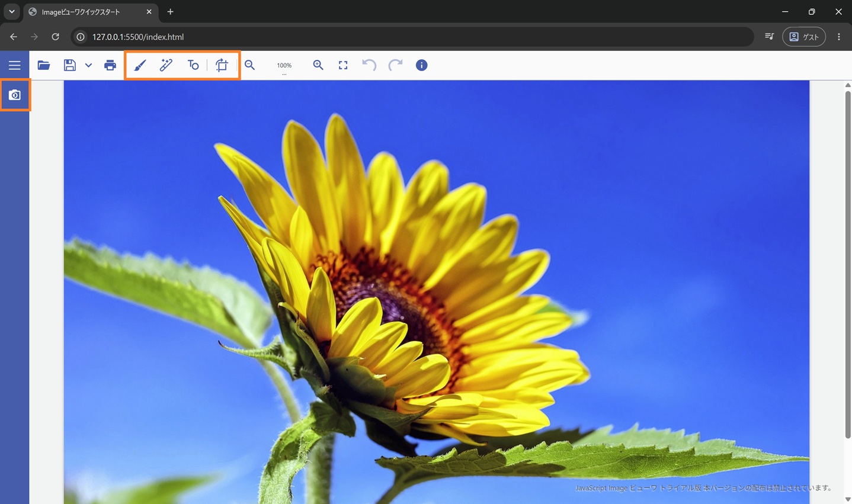The image size is (852, 504).
Task: Click the open file folder icon
Action: (x=44, y=65)
